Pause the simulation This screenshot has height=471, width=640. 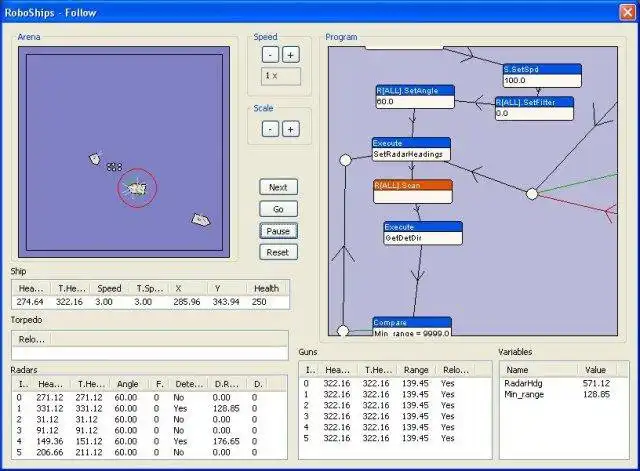point(278,231)
